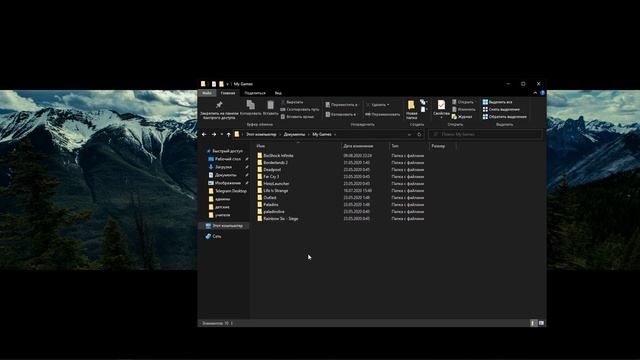Switch to the Поделиться (Share) tab
The image size is (640, 360).
point(255,93)
